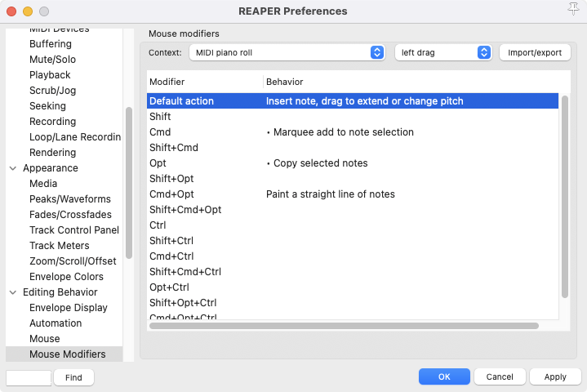Viewport: 587px width, 392px height.
Task: Click the Import/export button
Action: [x=535, y=52]
